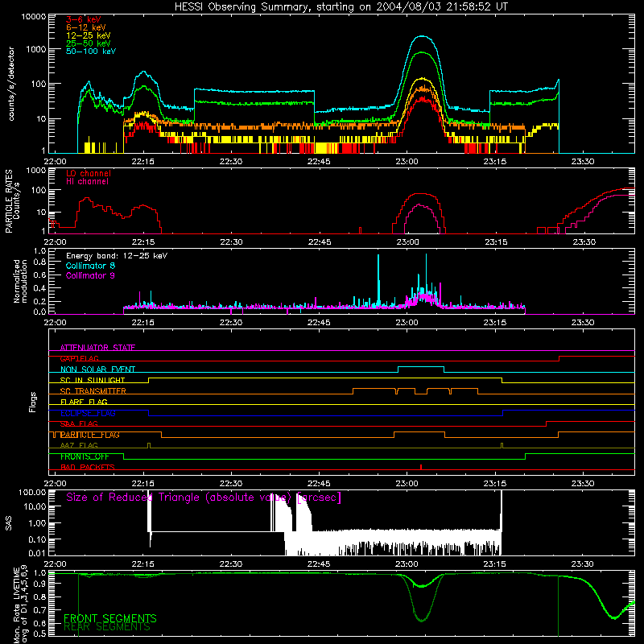The height and width of the screenshot is (644, 644).
Task: Select the orange 6-12 keV legend label
Action: pos(86,27)
